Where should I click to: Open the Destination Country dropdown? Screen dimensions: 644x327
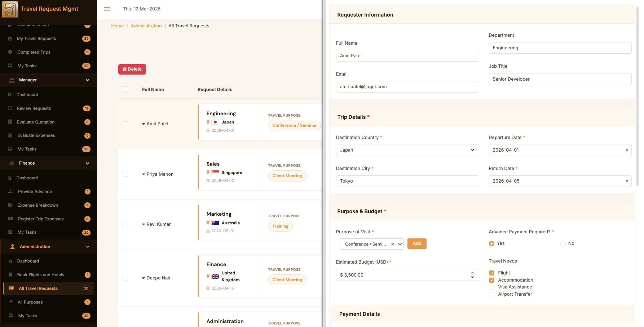click(x=407, y=150)
